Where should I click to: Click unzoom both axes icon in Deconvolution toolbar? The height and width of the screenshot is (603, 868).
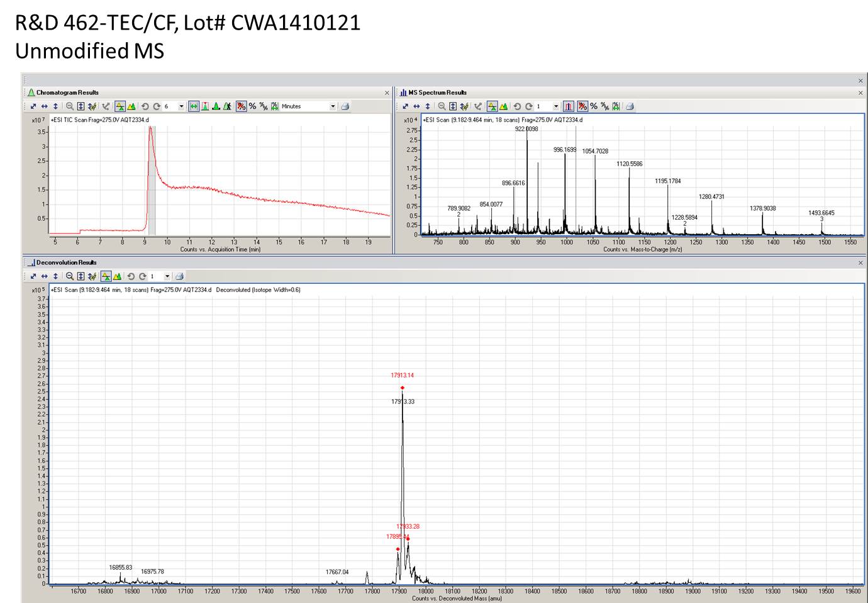(33, 276)
